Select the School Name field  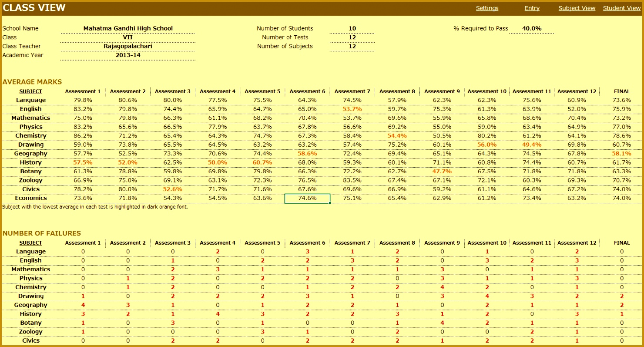(127, 28)
